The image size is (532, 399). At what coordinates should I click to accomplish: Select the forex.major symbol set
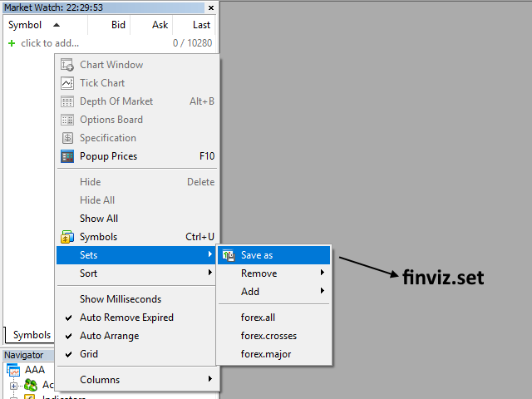(x=266, y=354)
